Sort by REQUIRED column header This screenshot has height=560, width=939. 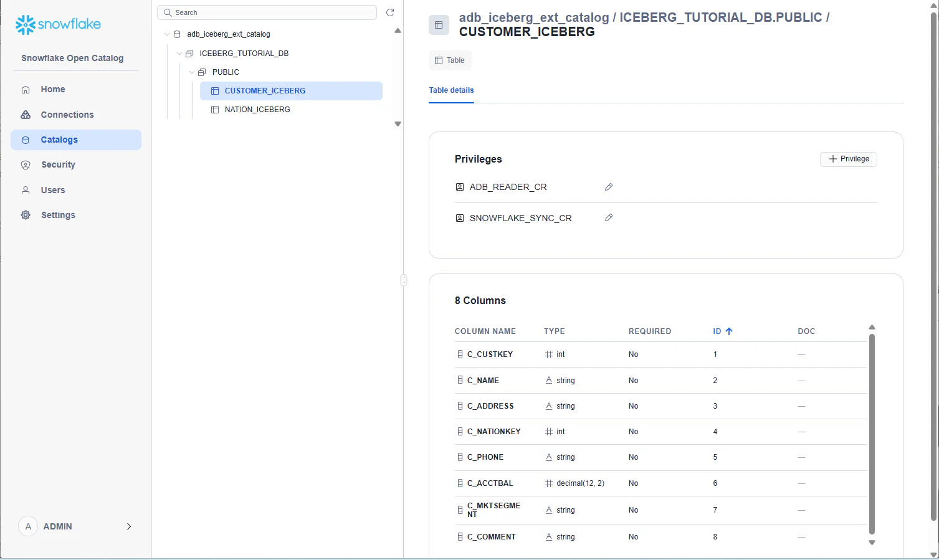pyautogui.click(x=650, y=331)
